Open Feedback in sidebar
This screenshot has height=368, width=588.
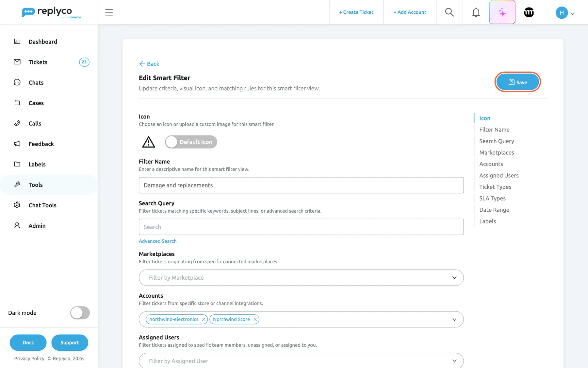click(41, 144)
